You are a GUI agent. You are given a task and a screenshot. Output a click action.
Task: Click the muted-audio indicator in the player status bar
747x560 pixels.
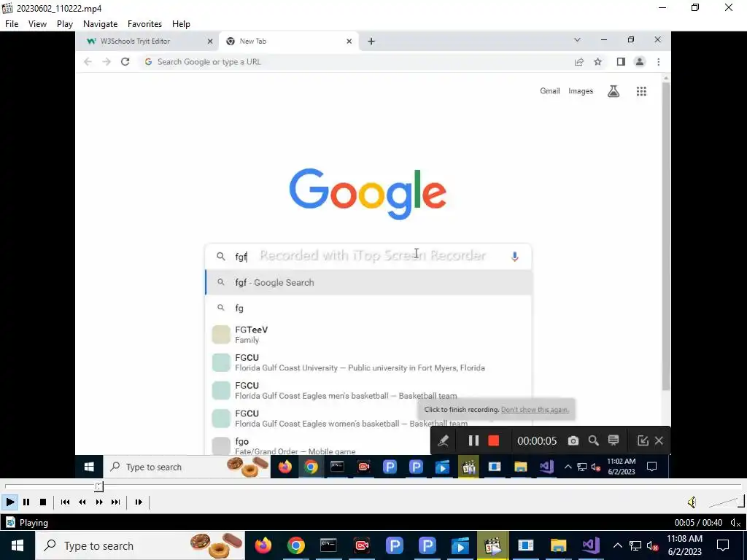[735, 523]
